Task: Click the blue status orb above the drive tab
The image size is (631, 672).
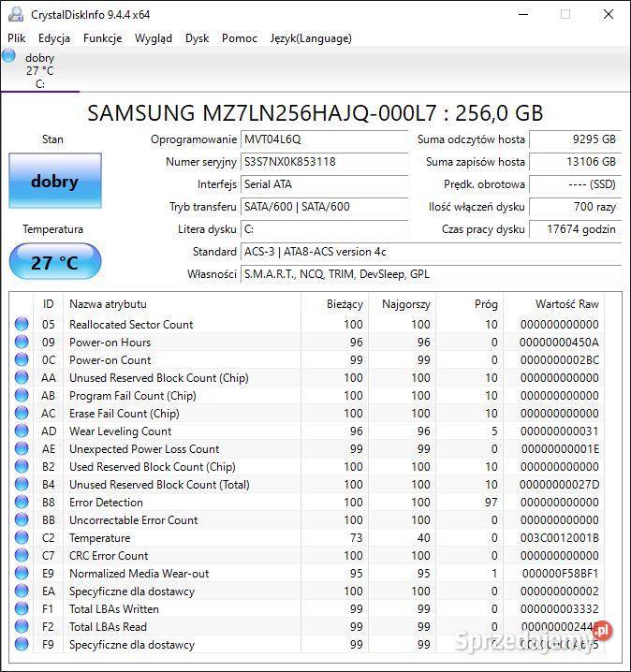Action: click(8, 56)
